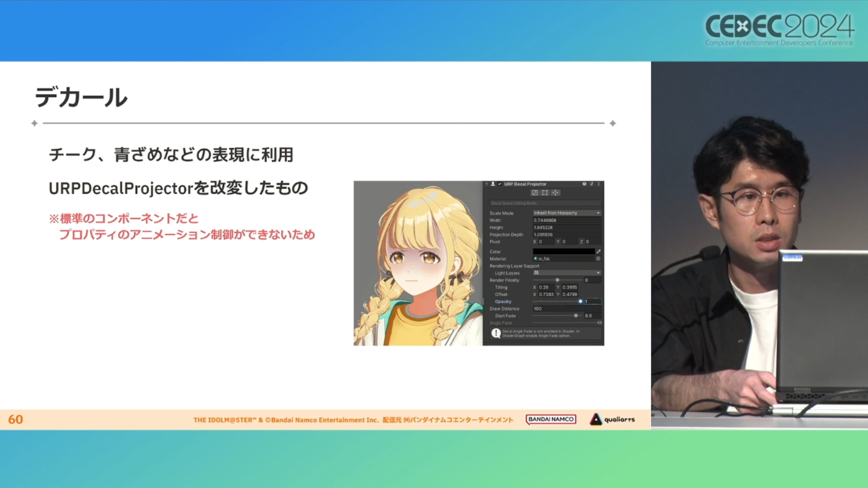Select the decal crop editing tool
The width and height of the screenshot is (868, 488).
[x=545, y=193]
